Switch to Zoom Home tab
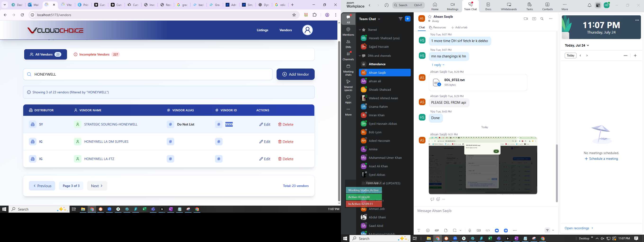 [x=435, y=6]
